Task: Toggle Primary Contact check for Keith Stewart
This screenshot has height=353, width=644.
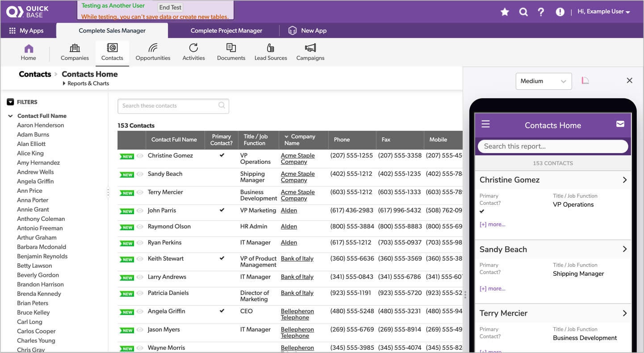Action: (222, 258)
